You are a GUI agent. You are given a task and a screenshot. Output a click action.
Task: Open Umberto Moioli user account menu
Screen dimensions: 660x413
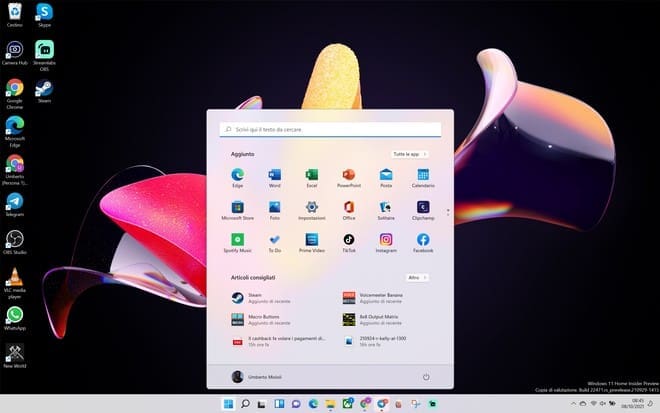coord(256,377)
